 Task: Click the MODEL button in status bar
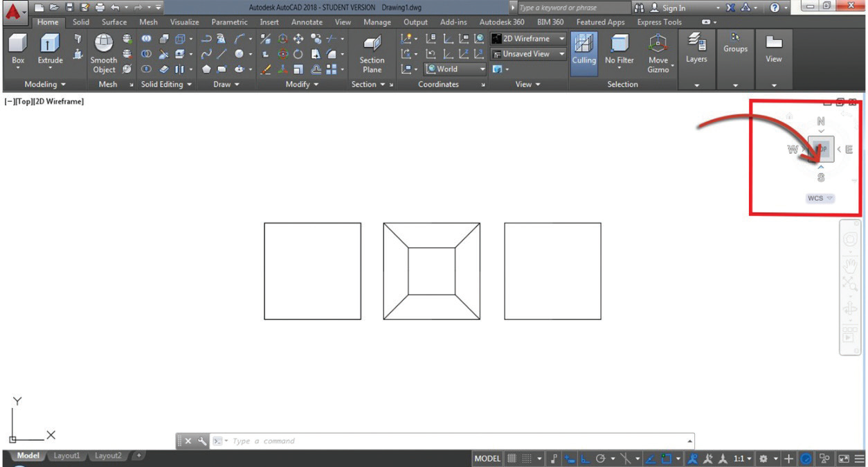coord(487,459)
